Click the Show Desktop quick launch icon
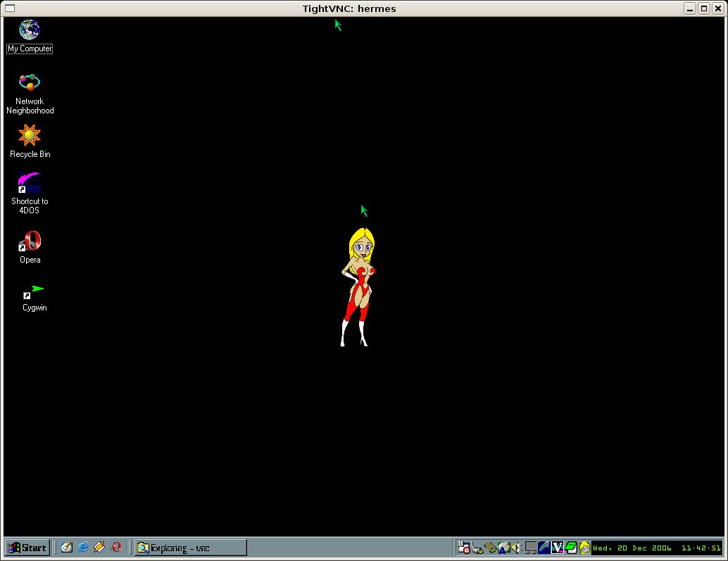Image resolution: width=728 pixels, height=561 pixels. 67,547
